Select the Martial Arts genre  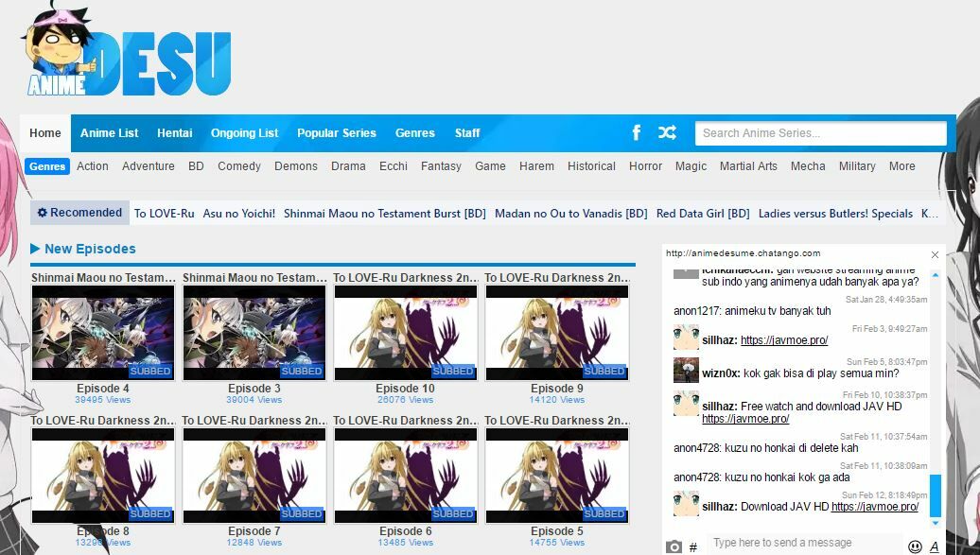point(749,166)
